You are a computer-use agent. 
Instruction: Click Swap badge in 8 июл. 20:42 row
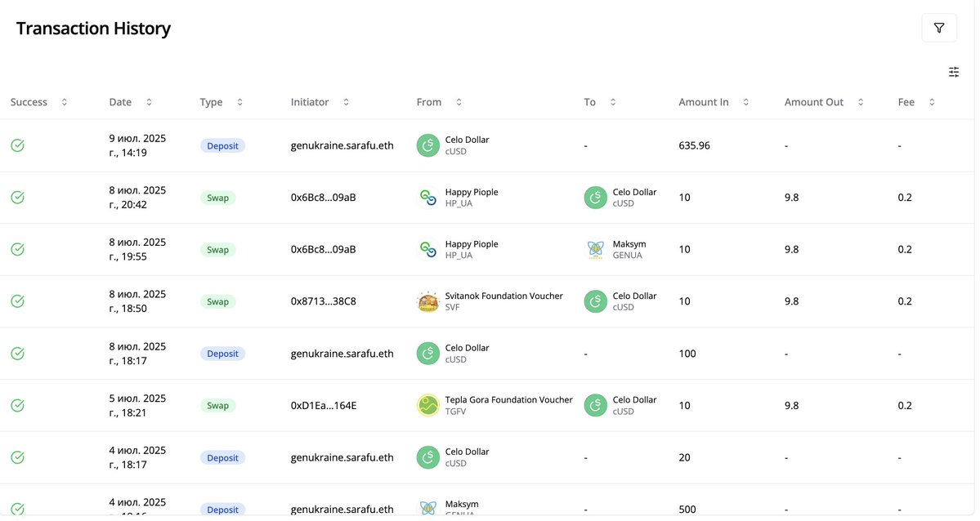[217, 198]
